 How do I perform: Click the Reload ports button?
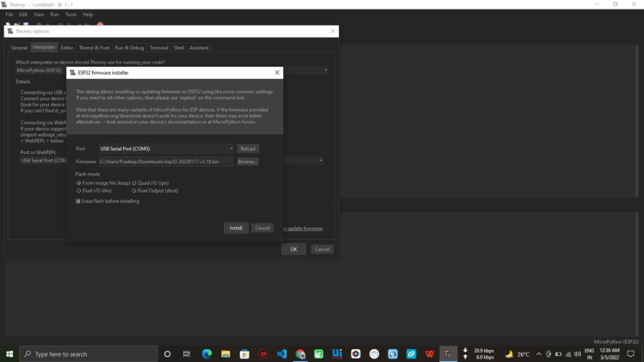click(248, 149)
